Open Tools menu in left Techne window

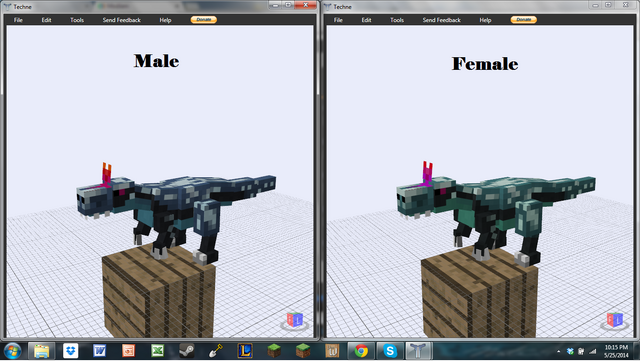[77, 20]
